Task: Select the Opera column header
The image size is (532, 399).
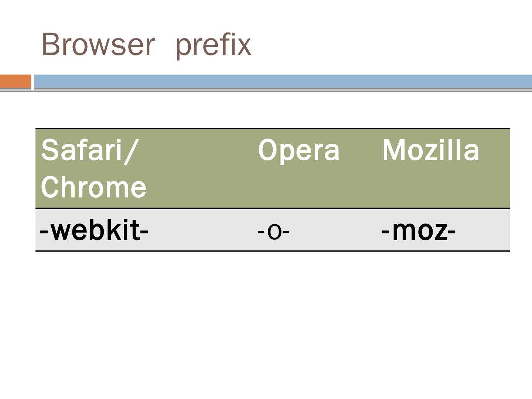Action: [299, 150]
